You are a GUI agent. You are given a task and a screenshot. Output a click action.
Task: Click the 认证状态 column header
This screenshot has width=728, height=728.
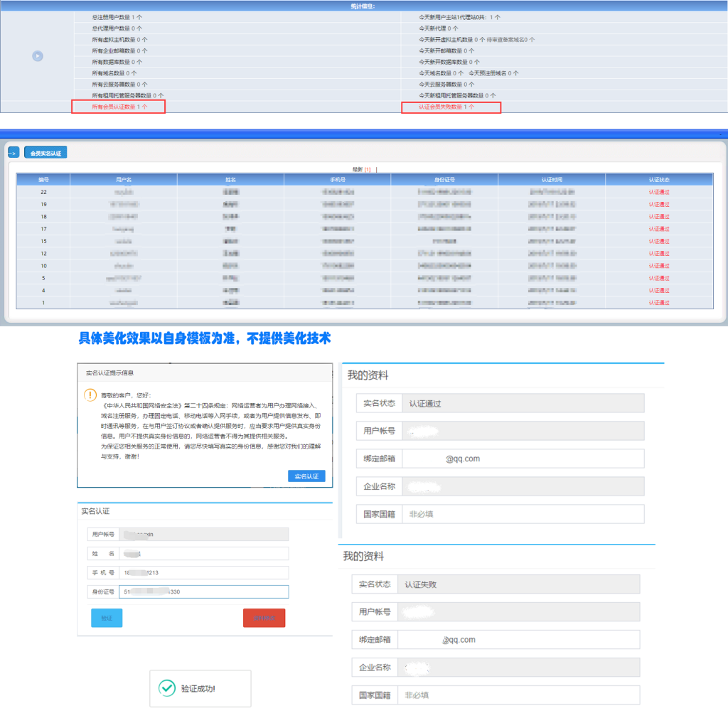coord(658,180)
